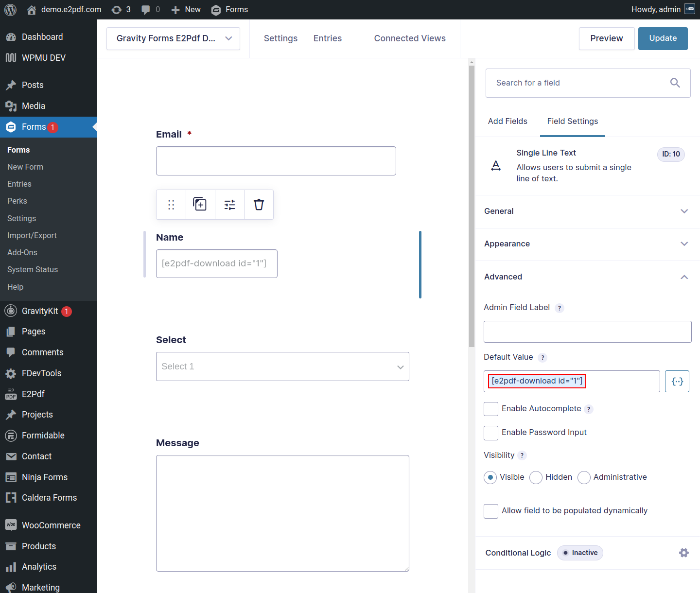
Task: Enable Autocomplete checkbox
Action: [x=491, y=409]
